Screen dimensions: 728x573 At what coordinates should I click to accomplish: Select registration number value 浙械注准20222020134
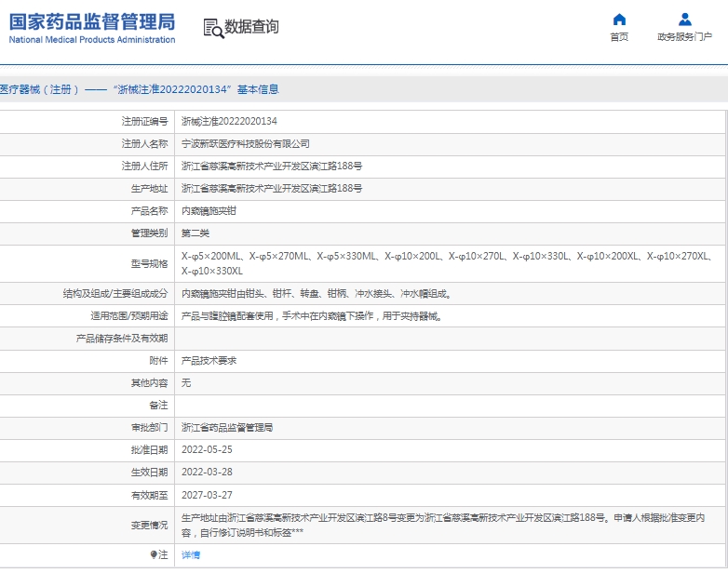pos(229,122)
